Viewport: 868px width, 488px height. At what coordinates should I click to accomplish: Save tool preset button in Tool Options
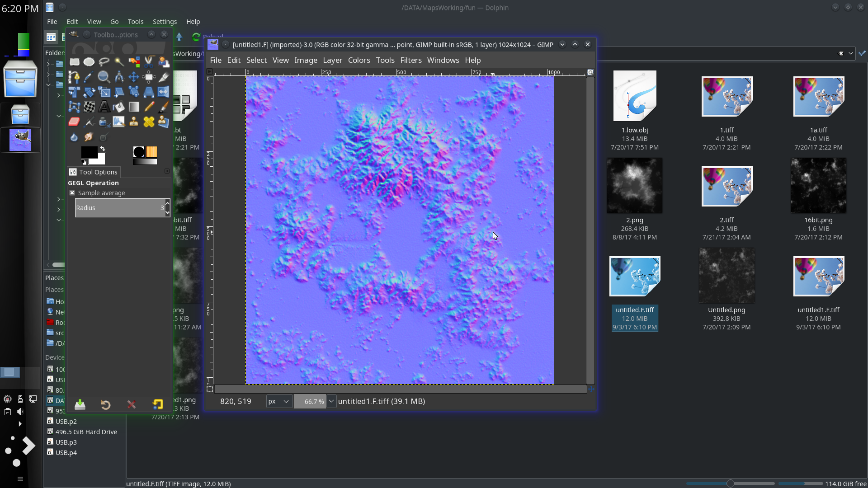point(80,404)
